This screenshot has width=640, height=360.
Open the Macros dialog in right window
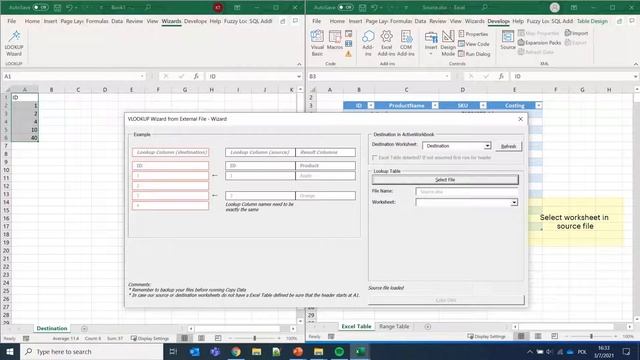pyautogui.click(x=335, y=40)
